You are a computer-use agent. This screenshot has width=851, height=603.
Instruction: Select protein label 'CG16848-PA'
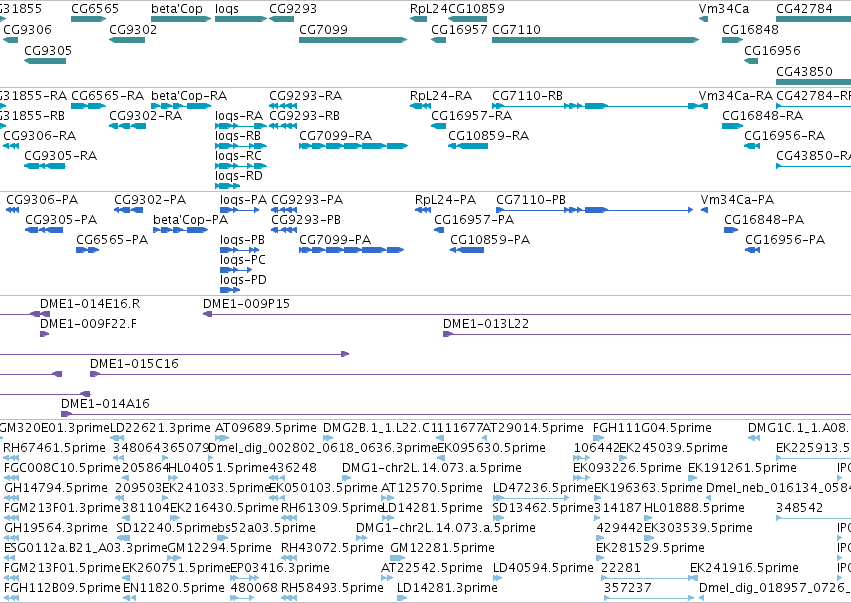[764, 220]
